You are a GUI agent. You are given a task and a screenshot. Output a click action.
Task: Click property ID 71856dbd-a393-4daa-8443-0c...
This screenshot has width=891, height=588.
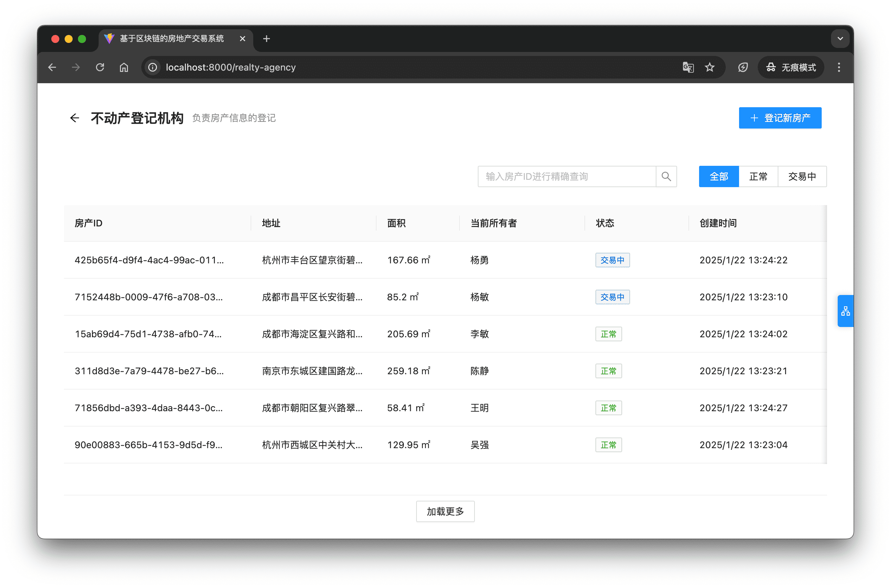pyautogui.click(x=149, y=408)
